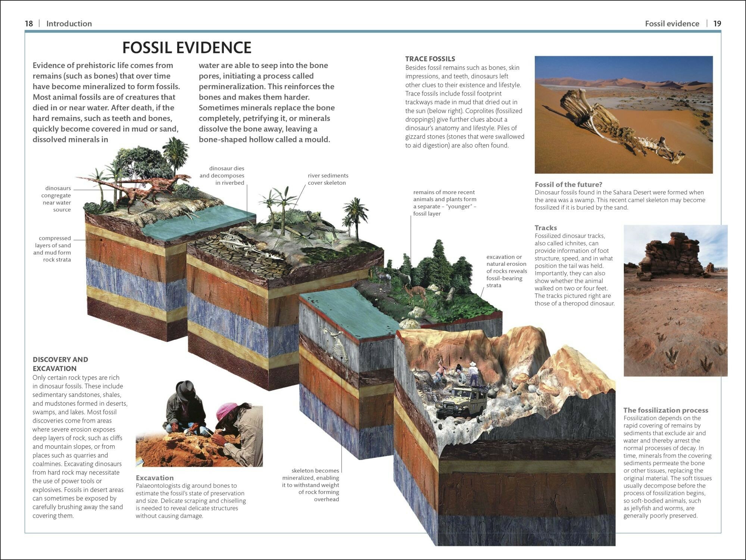Click page number 18 in header

[x=29, y=24]
